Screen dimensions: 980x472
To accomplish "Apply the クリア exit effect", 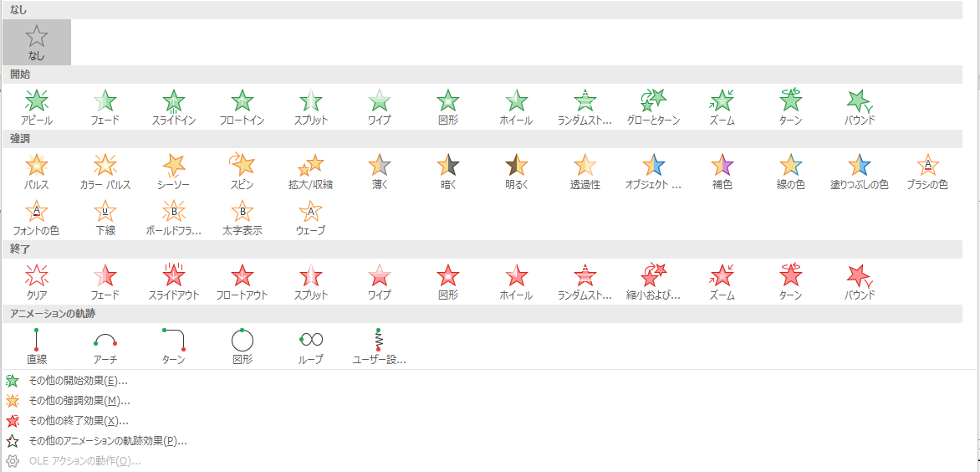I will 36,282.
